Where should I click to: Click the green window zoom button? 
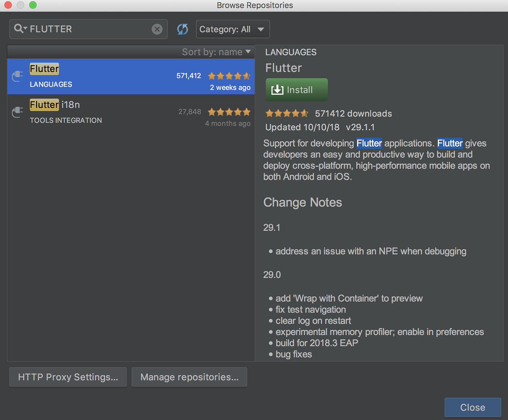[x=33, y=5]
